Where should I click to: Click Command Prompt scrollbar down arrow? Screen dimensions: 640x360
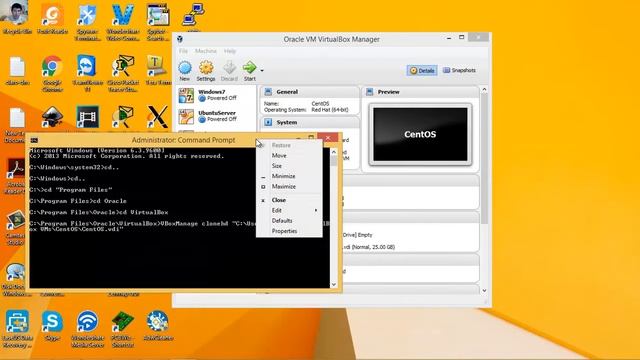(334, 284)
